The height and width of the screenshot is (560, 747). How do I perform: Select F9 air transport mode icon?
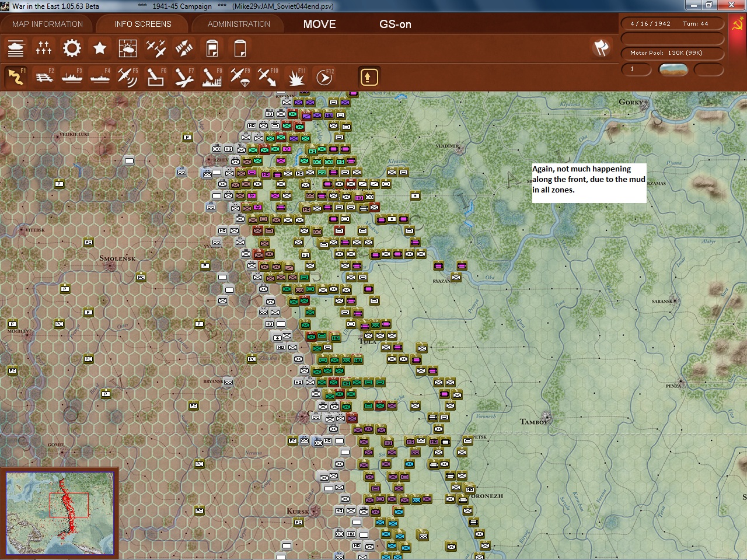(240, 77)
